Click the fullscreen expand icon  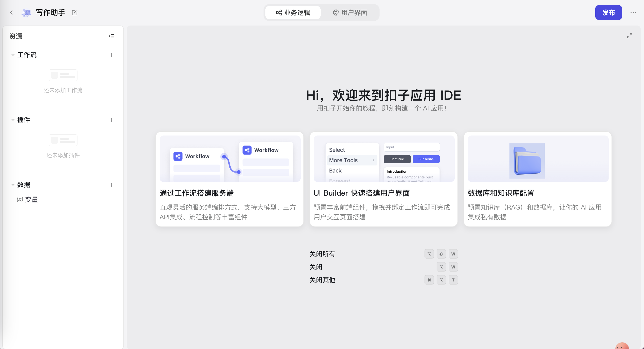pos(629,36)
